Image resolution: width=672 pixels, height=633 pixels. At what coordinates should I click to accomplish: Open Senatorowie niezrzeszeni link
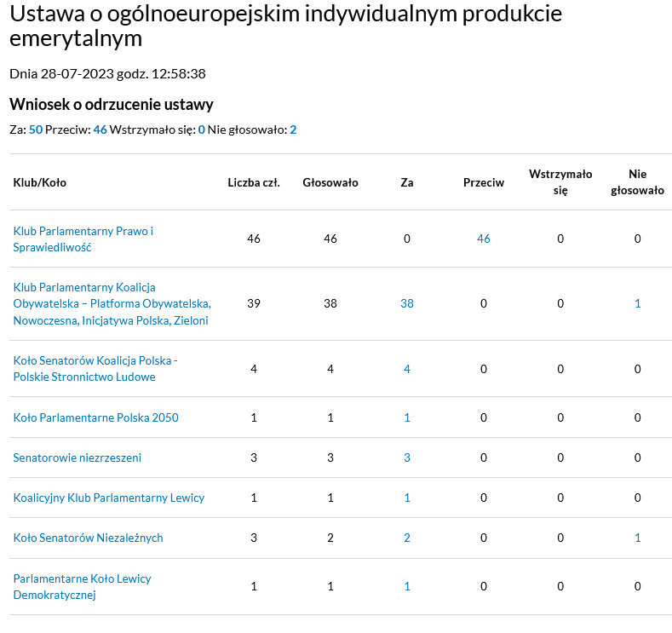click(78, 457)
